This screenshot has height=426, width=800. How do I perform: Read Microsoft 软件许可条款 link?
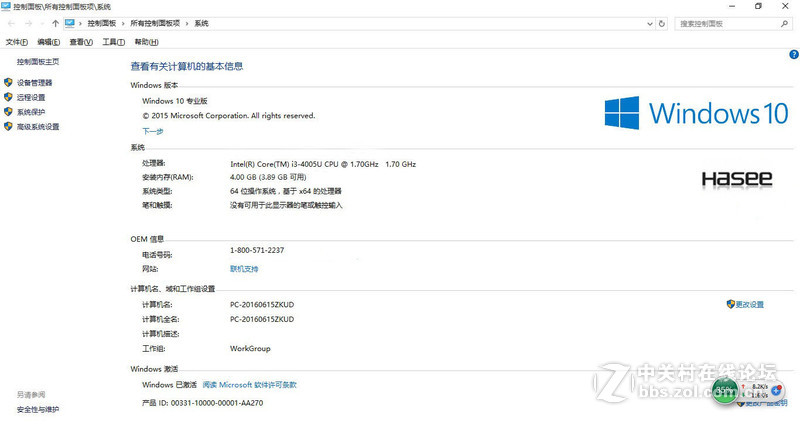[x=249, y=385]
